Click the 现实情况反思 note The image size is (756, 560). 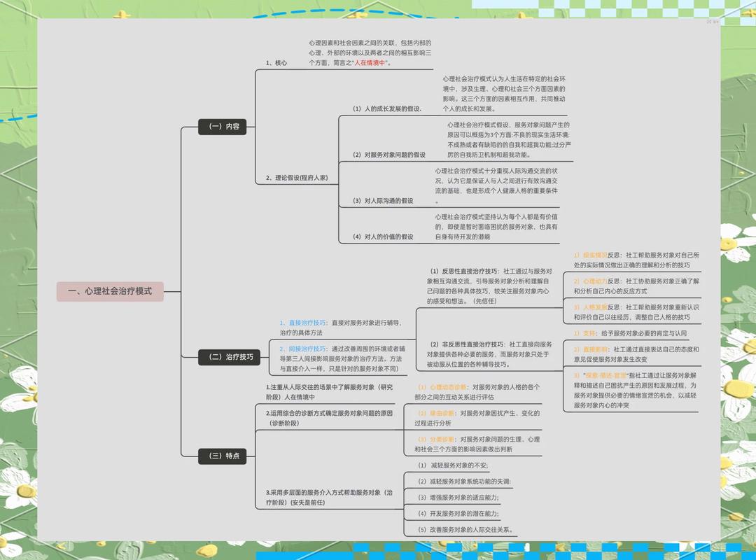(x=636, y=260)
